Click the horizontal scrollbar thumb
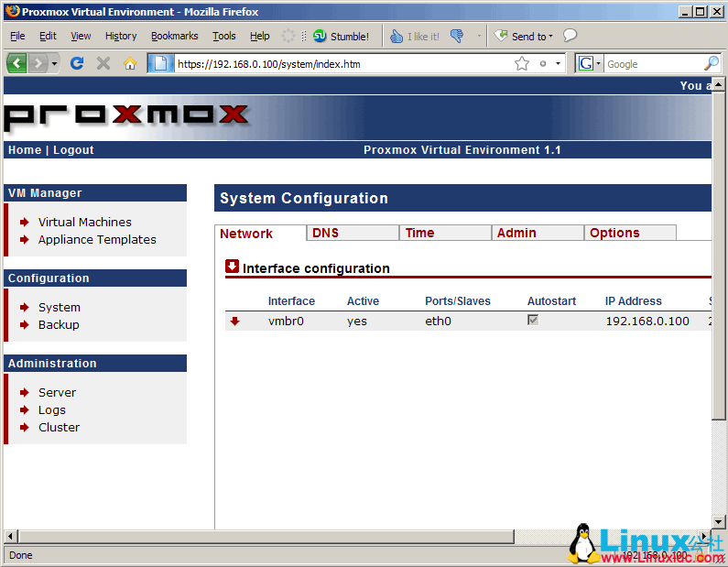The image size is (728, 567). tap(266, 537)
